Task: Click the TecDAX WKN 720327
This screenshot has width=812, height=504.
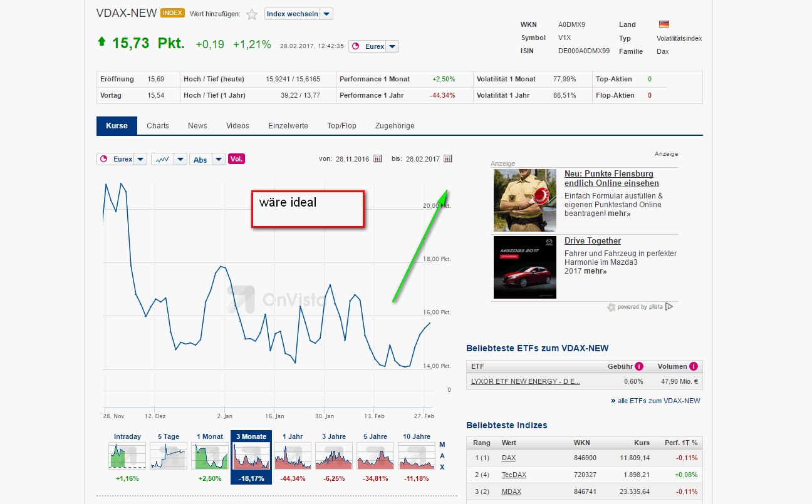Action: point(585,475)
